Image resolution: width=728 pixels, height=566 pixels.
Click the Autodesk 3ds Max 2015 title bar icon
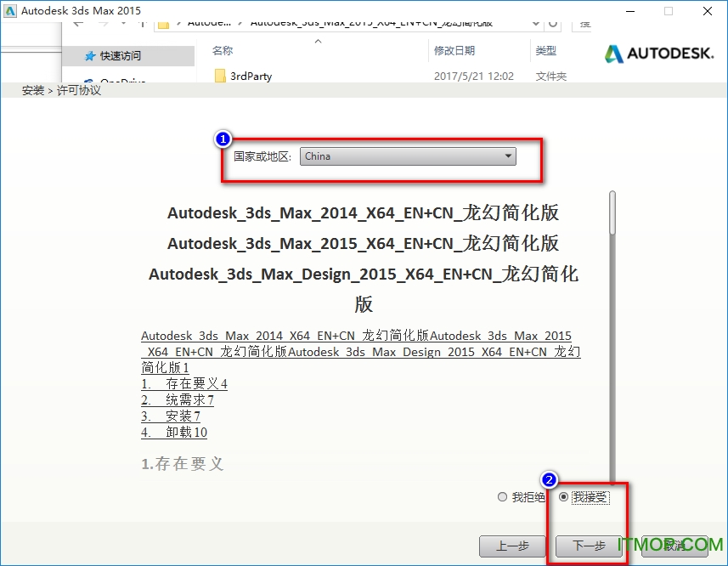point(9,11)
